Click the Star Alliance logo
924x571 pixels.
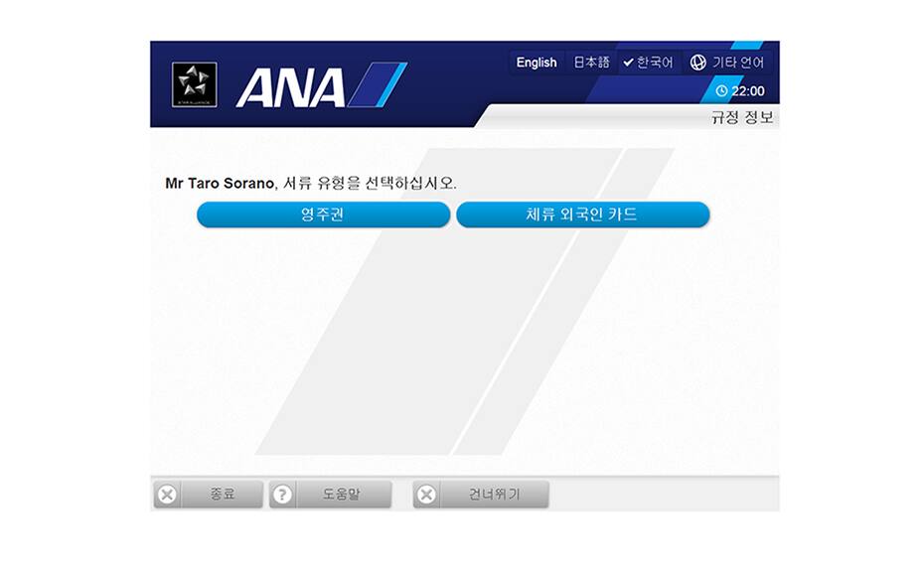[195, 84]
